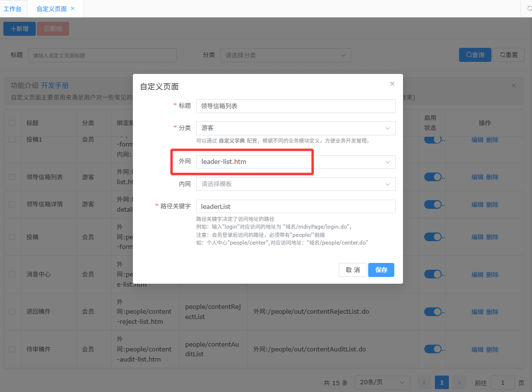Go to the previous page arrow
The image size is (532, 392).
tap(424, 382)
